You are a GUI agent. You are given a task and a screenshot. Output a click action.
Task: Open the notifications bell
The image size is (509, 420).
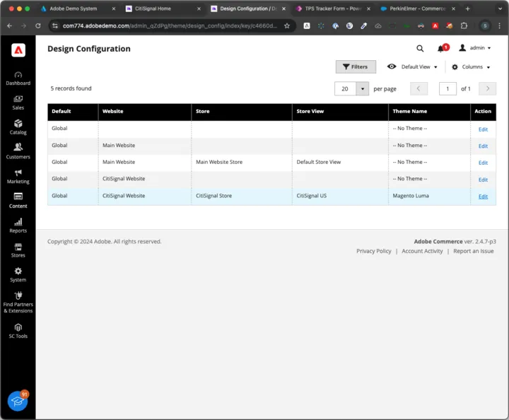click(x=440, y=49)
